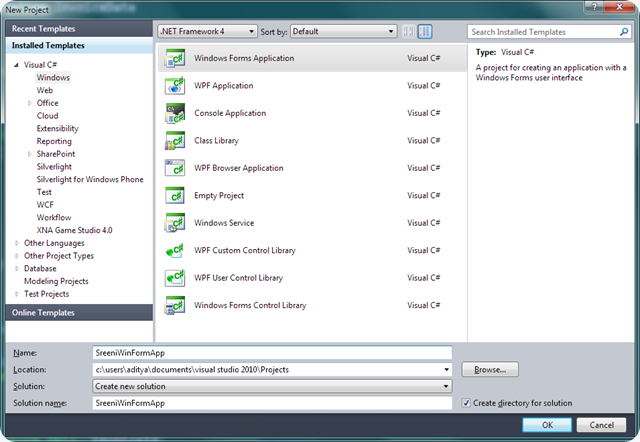640x442 pixels.
Task: Select the Extensibility category
Action: (x=58, y=129)
